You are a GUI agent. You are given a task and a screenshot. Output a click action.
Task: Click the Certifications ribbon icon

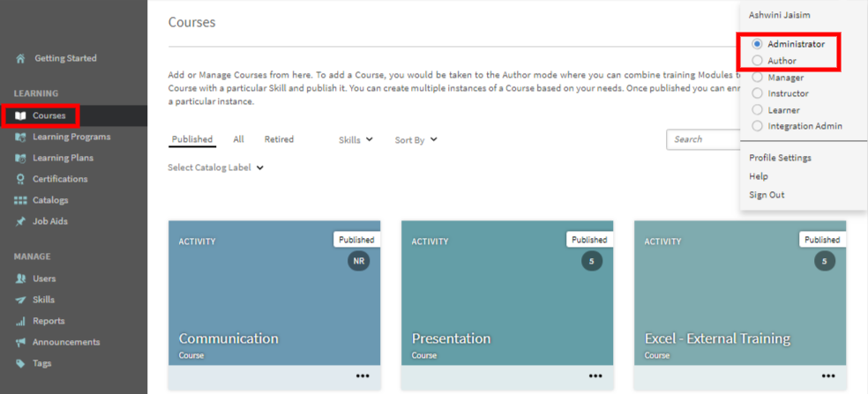(x=20, y=179)
